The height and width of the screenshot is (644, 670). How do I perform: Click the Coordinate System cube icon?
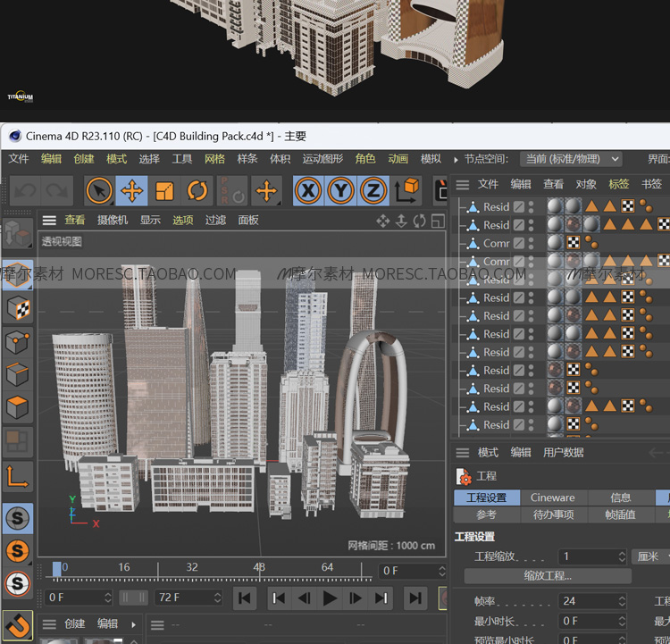tap(407, 190)
